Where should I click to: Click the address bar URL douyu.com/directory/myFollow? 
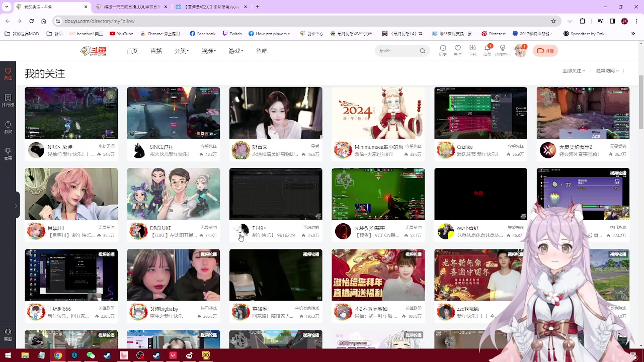(x=100, y=21)
